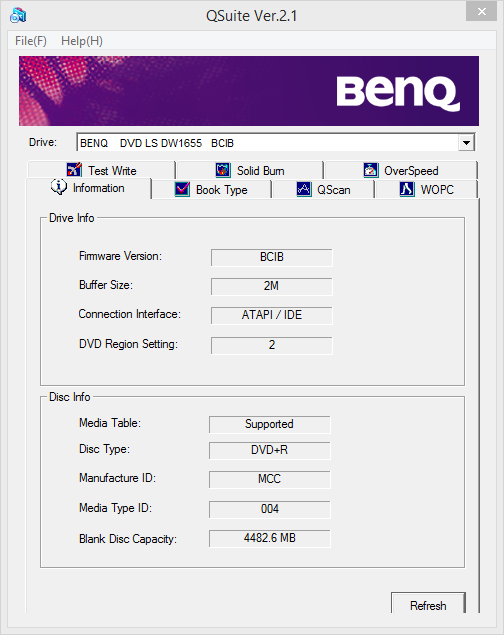Image resolution: width=504 pixels, height=635 pixels.
Task: Click the Media Table value Supported
Action: tap(270, 424)
